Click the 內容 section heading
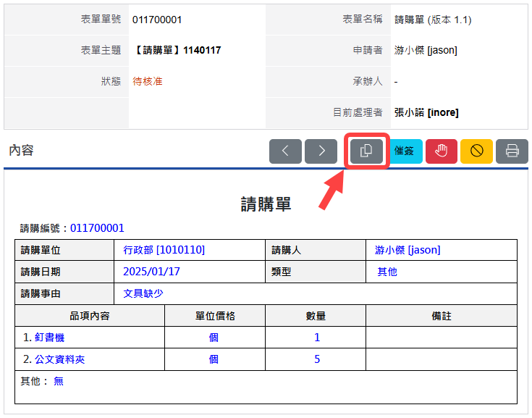Viewport: 532px width, 418px height. tap(21, 150)
